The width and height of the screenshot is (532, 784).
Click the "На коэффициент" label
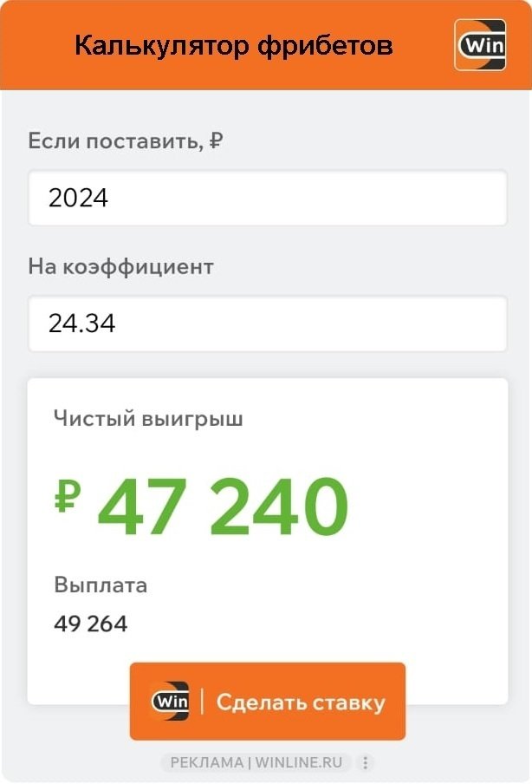pyautogui.click(x=120, y=266)
